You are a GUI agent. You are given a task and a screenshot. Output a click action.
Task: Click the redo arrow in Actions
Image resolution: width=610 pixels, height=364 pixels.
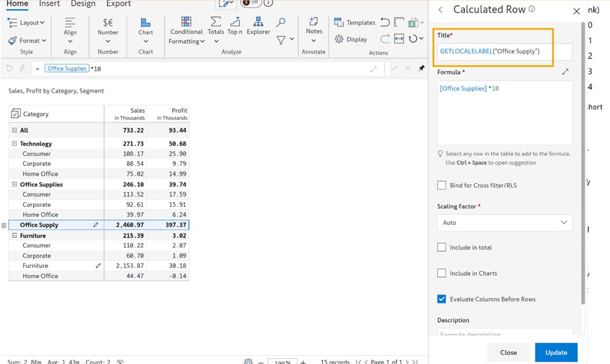(385, 39)
